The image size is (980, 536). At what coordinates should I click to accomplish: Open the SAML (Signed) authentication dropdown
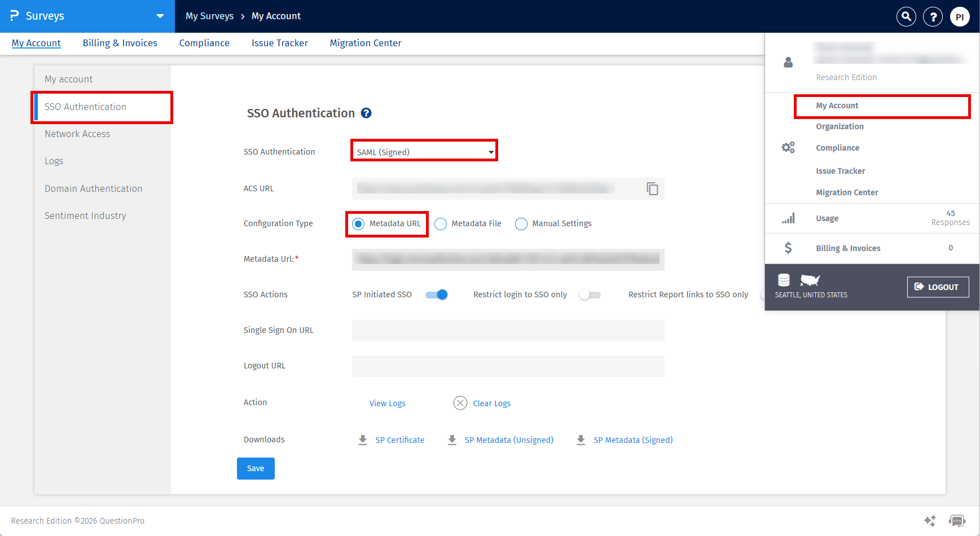pos(424,152)
